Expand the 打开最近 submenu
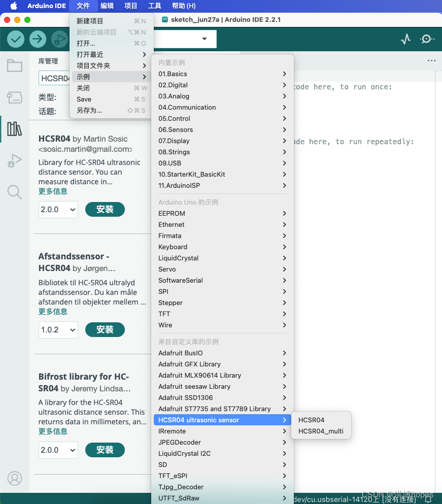The image size is (442, 504). tap(111, 55)
